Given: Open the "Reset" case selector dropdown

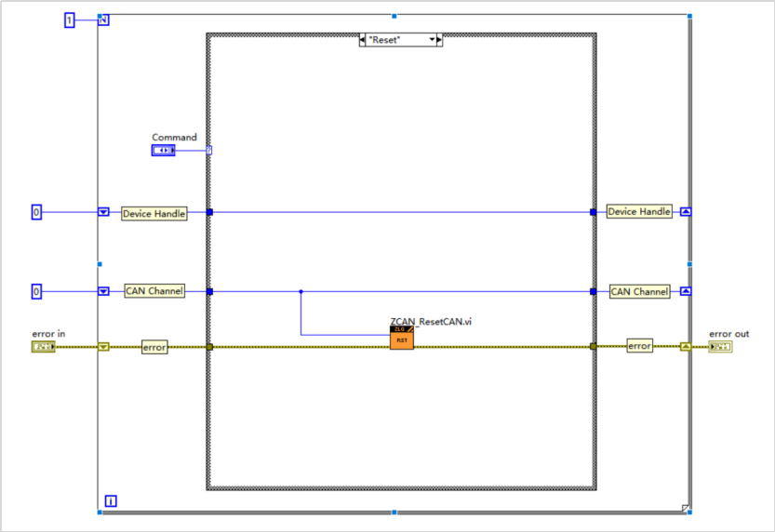Looking at the screenshot, I should pos(432,39).
